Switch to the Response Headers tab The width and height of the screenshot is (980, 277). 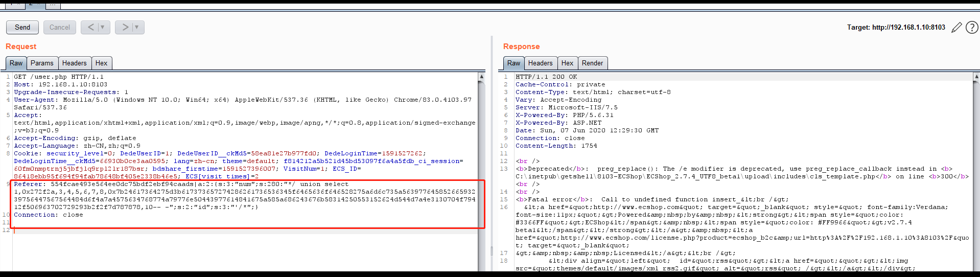click(x=540, y=63)
